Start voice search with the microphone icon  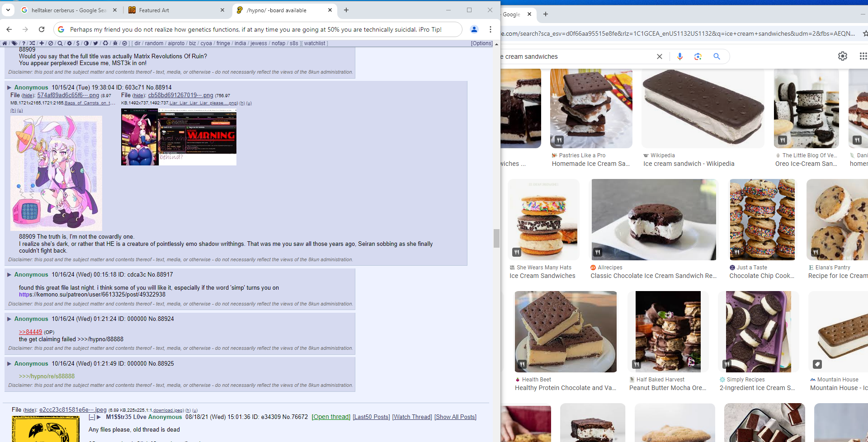point(679,56)
